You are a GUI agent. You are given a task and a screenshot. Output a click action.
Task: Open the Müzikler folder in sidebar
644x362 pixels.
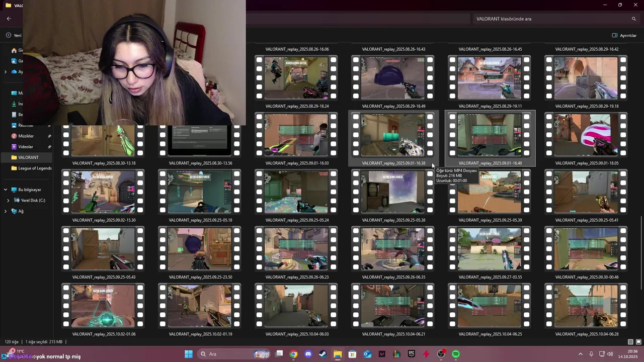tap(26, 136)
